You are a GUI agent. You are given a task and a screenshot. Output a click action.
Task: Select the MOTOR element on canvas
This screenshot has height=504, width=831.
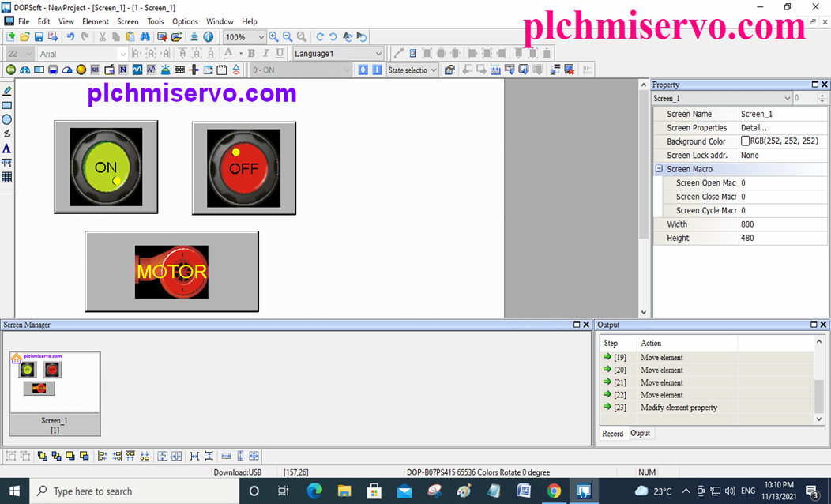click(171, 271)
